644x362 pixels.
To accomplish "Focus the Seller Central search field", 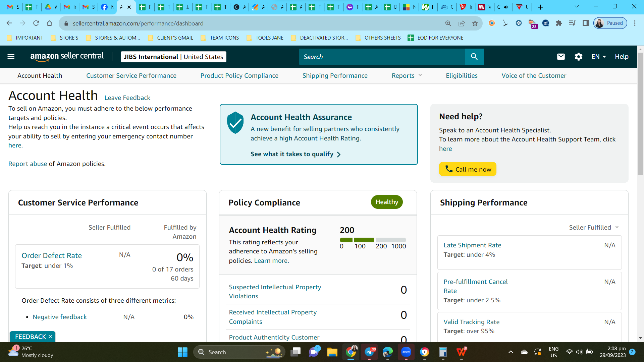I will [x=382, y=57].
